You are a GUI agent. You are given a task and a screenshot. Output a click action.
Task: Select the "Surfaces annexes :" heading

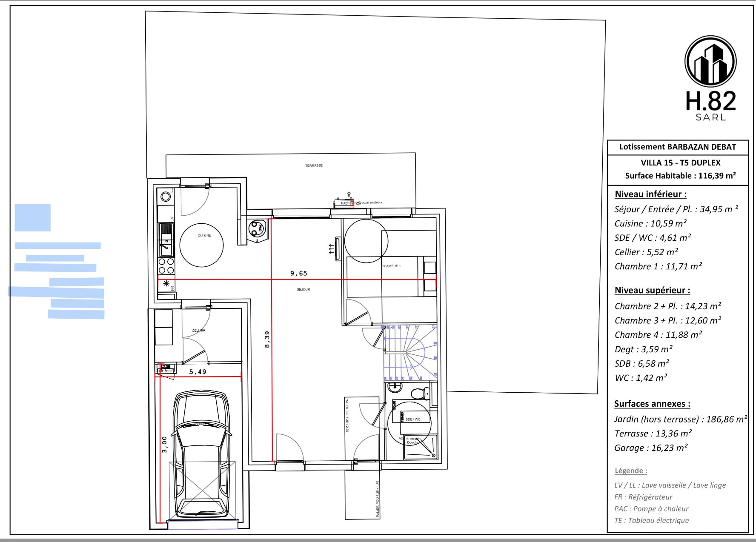pos(652,404)
